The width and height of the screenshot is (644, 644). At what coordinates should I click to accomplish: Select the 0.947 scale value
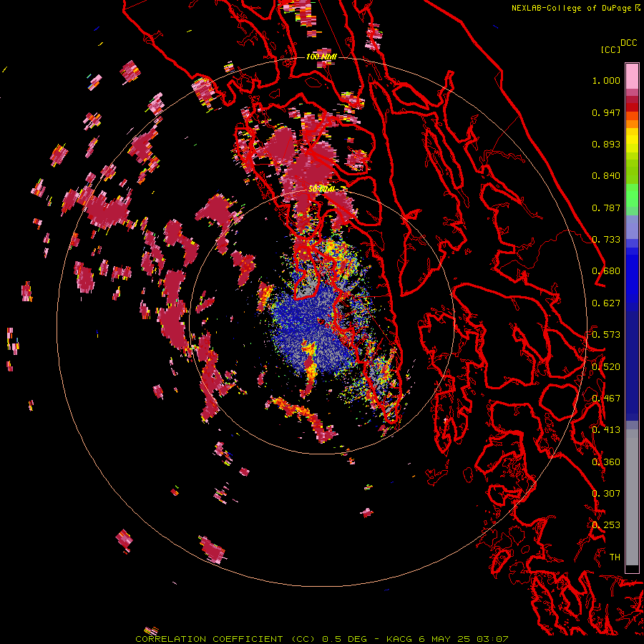pyautogui.click(x=606, y=112)
